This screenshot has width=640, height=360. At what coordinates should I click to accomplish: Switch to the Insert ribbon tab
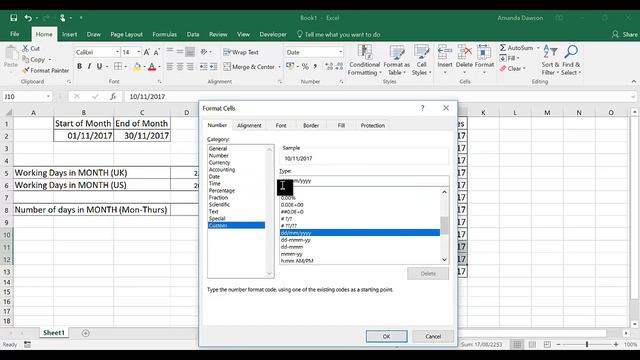[x=69, y=34]
